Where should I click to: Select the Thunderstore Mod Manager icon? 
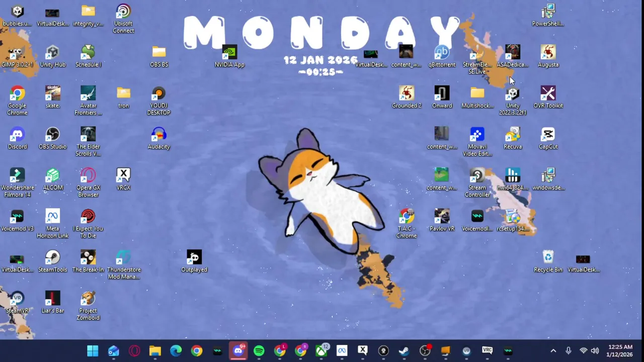click(x=123, y=265)
